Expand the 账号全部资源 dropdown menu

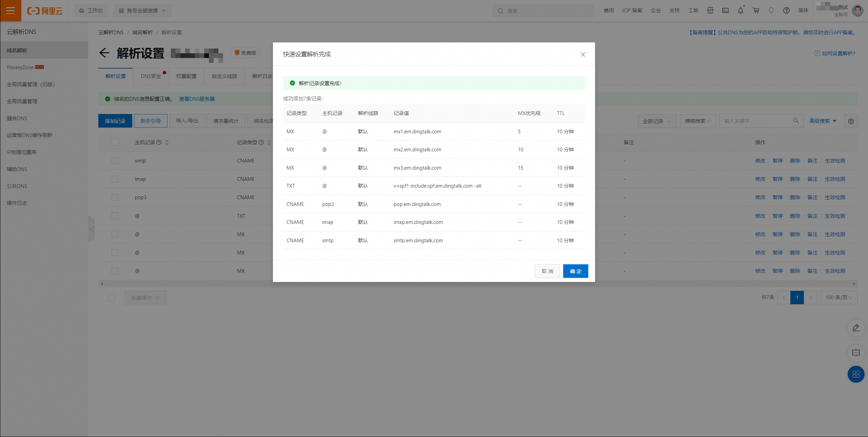pyautogui.click(x=142, y=10)
